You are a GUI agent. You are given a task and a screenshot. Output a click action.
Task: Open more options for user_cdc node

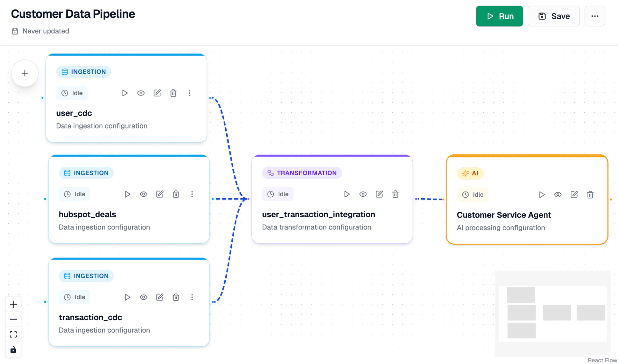(190, 93)
